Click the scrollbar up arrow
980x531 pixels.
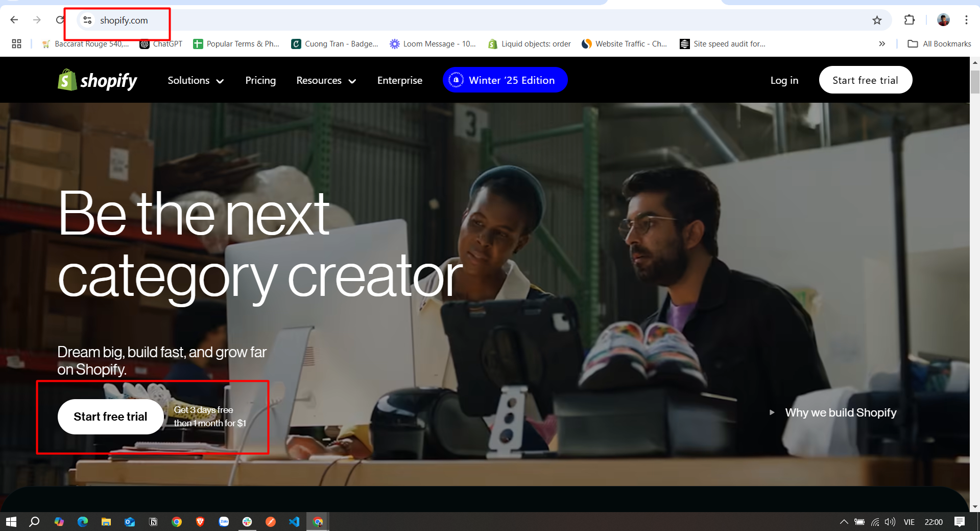click(x=975, y=62)
